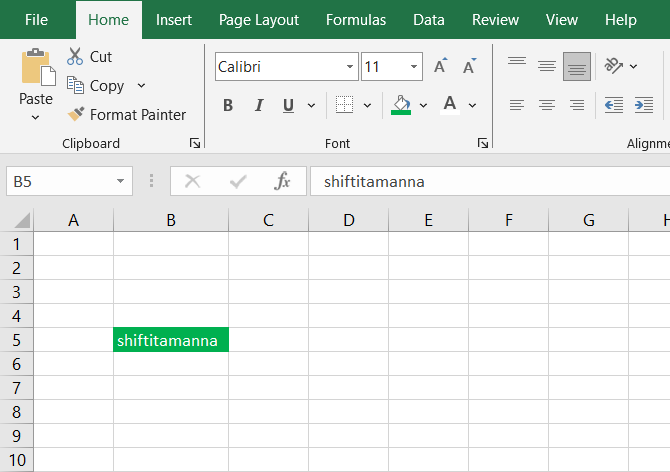Open the Name Box dropdown
The width and height of the screenshot is (670, 472).
(x=120, y=181)
